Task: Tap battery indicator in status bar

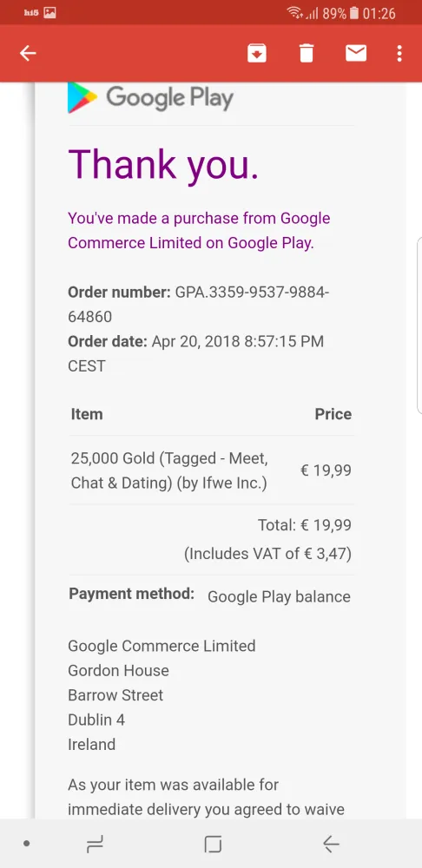Action: click(x=354, y=13)
